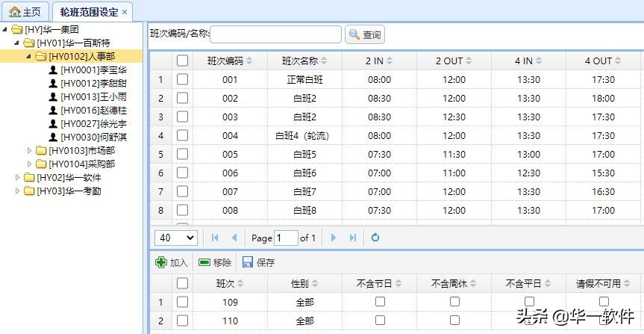Check the row for 白班5
644x334 pixels.
coord(182,154)
